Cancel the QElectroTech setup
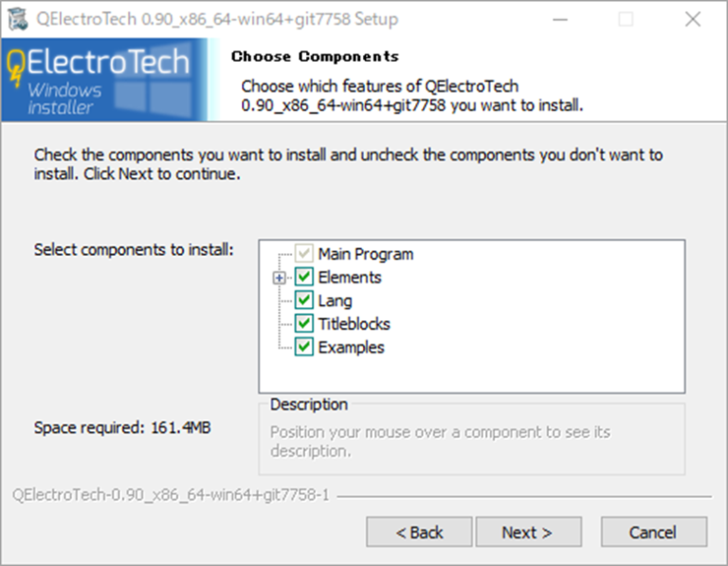728x566 pixels. click(653, 532)
